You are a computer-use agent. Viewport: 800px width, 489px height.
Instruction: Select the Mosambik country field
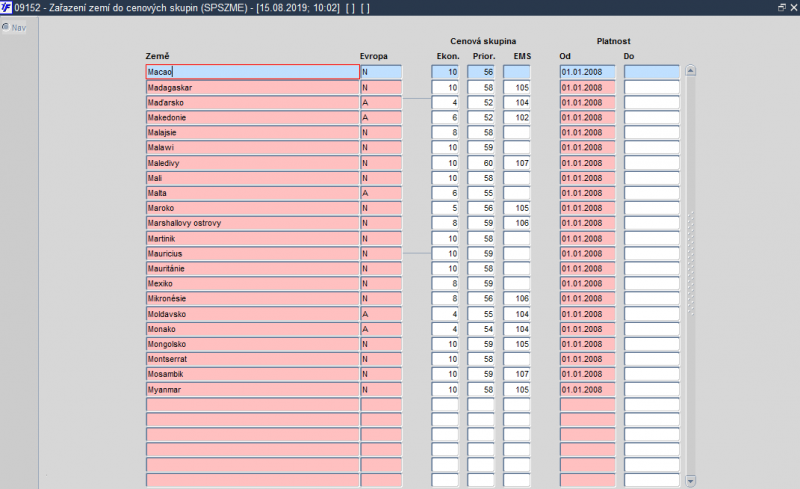tap(253, 374)
